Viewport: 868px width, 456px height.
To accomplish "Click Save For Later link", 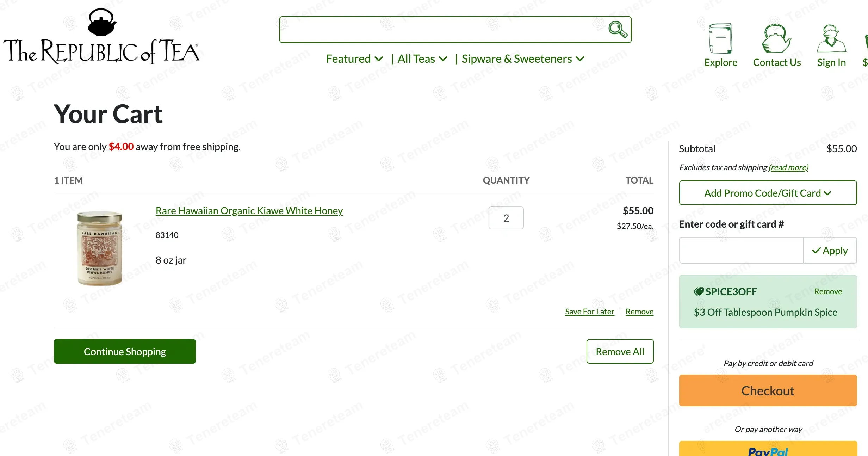I will click(x=589, y=312).
